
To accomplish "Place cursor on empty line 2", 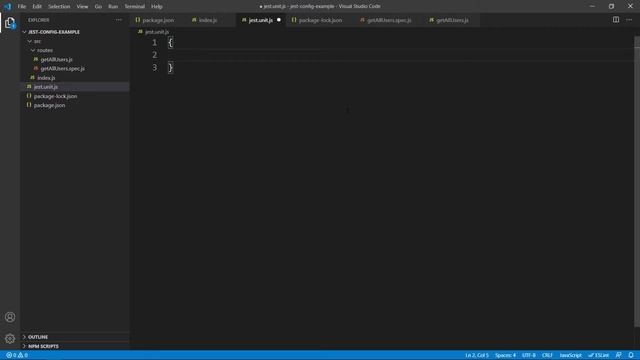I will coord(400,55).
